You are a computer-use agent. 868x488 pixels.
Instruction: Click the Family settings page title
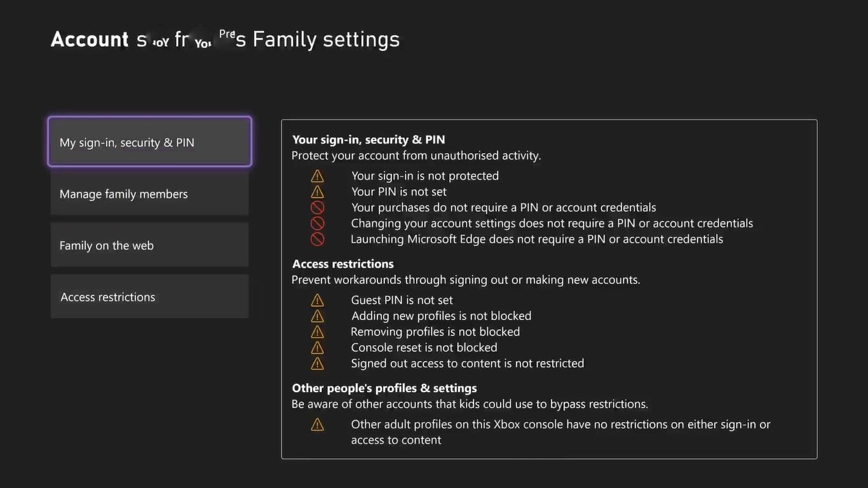pyautogui.click(x=226, y=39)
